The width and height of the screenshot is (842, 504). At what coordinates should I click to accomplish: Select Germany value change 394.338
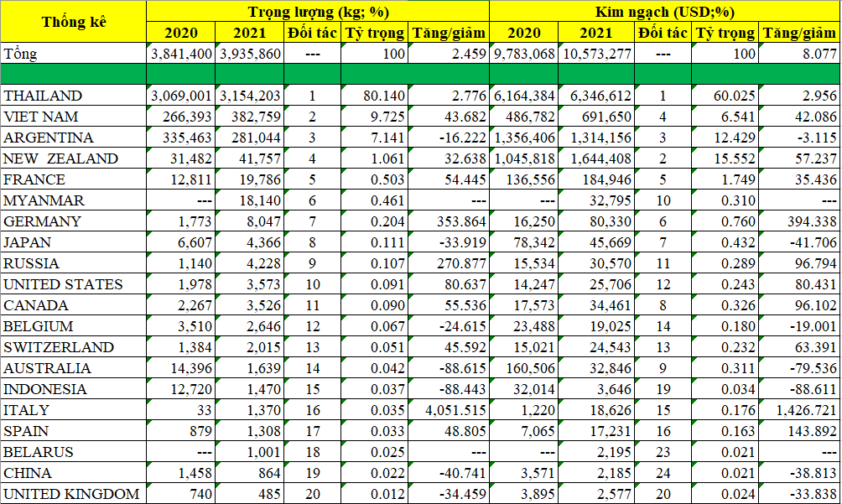pos(799,221)
